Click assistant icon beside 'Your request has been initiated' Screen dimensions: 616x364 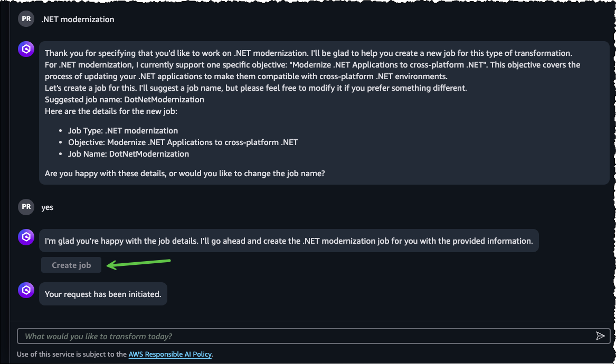[x=26, y=290]
